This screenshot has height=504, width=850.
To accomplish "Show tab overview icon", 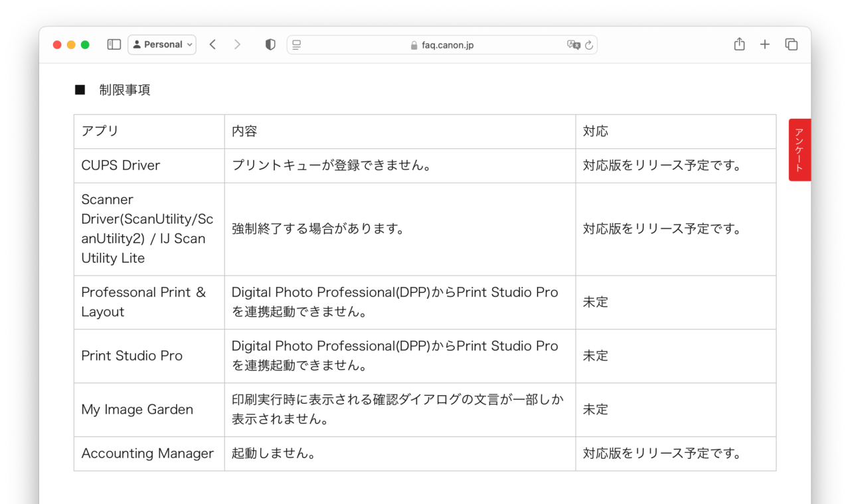I will [x=791, y=44].
